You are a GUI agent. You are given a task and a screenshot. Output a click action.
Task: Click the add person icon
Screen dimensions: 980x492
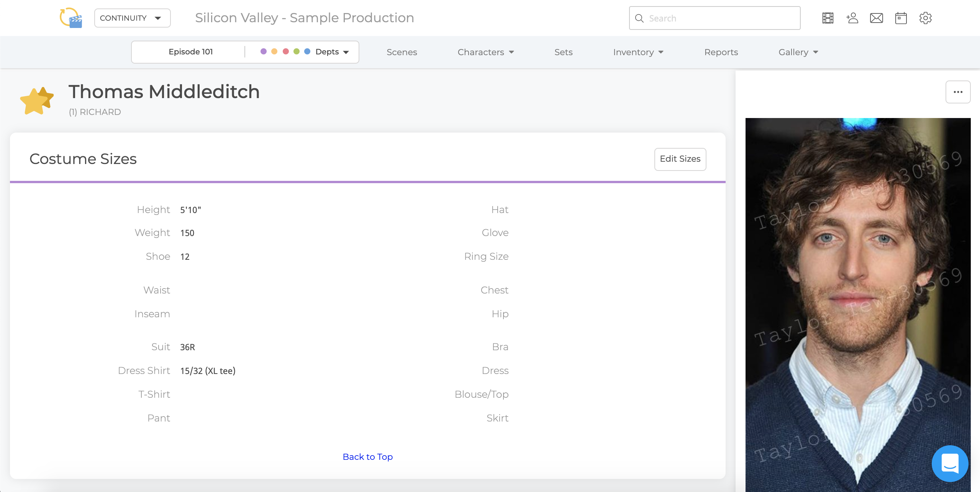852,18
